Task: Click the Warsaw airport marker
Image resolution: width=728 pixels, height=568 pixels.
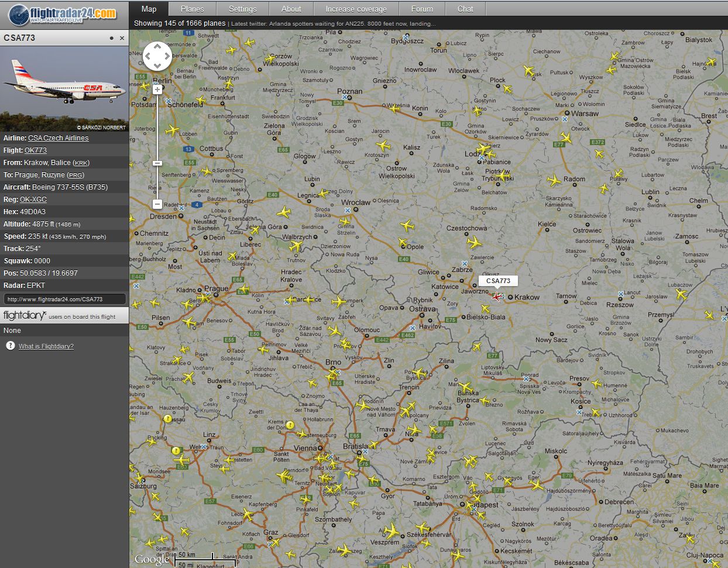Action: click(x=565, y=119)
